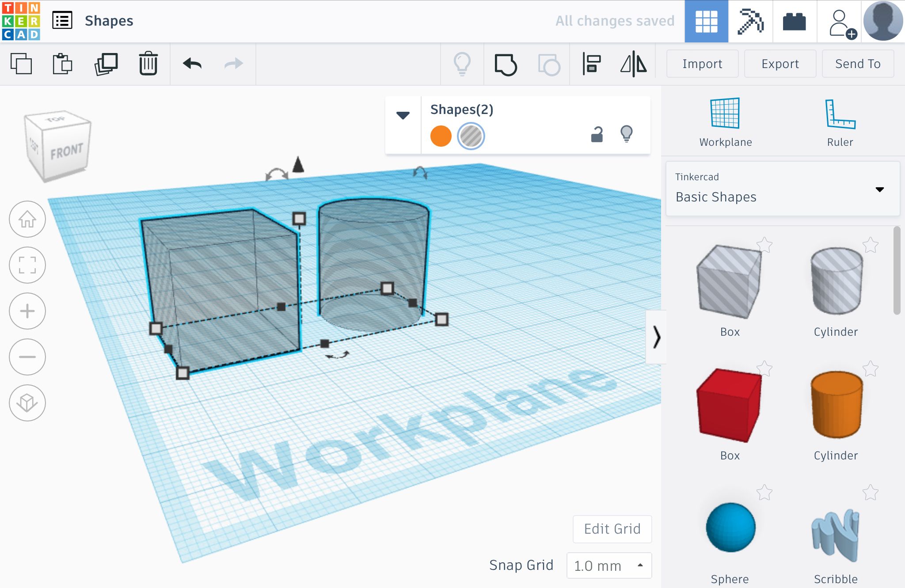
Task: Pick the Ruler tool
Action: 840,122
